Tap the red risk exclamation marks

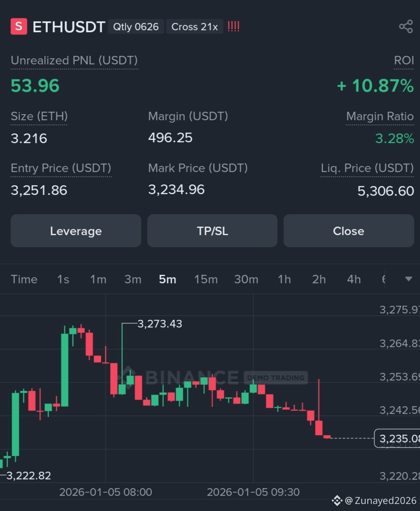(x=233, y=27)
